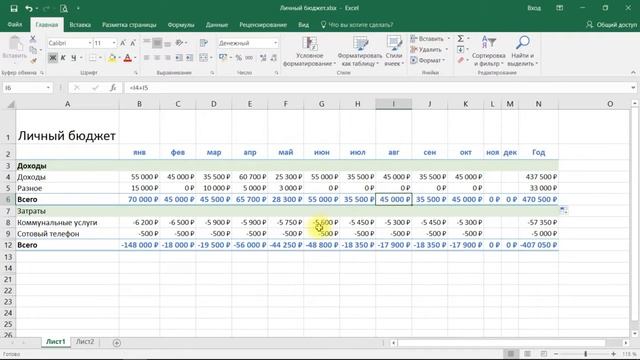Screen dimensions: 640x360
Task: Click the text orientation icon
Action: 179,43
